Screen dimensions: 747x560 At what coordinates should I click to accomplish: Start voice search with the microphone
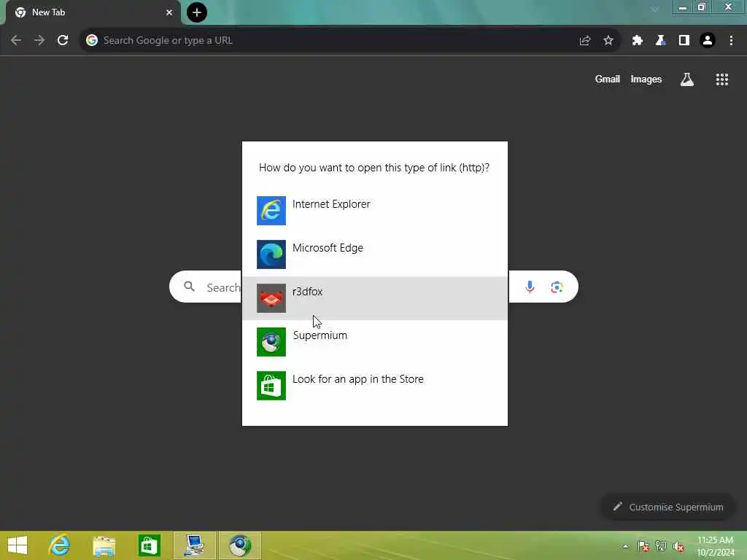[x=530, y=287]
